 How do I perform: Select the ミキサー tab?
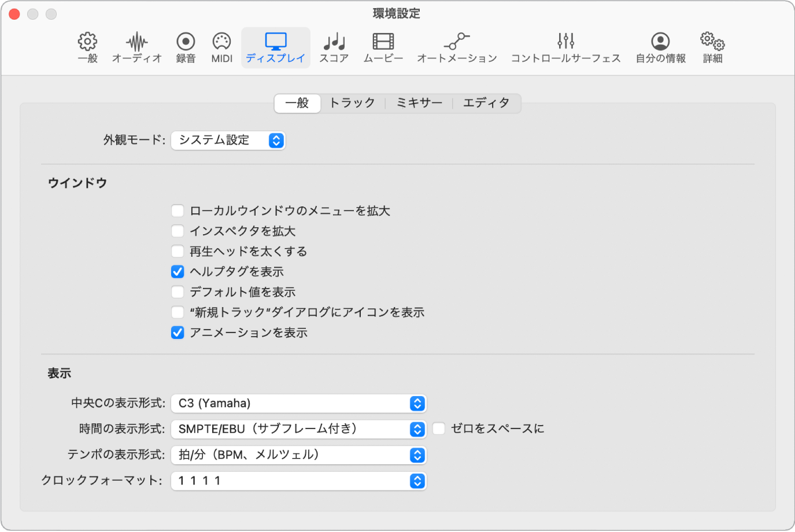coord(419,103)
